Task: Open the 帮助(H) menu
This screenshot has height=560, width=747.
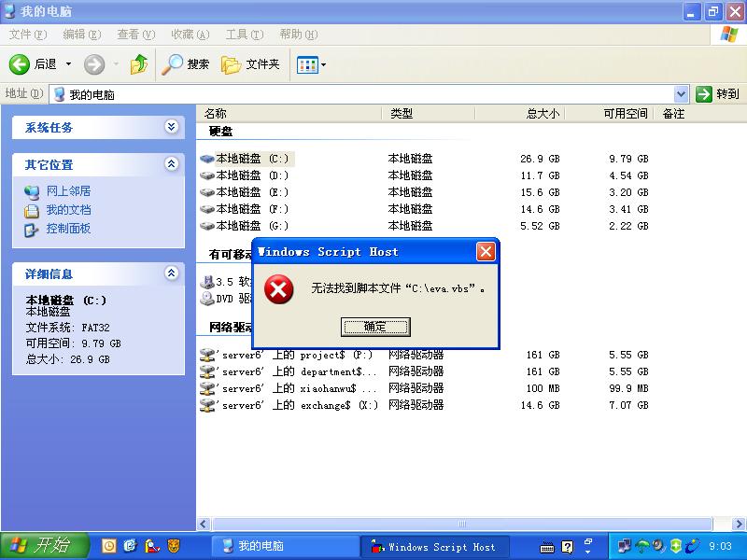Action: point(299,35)
